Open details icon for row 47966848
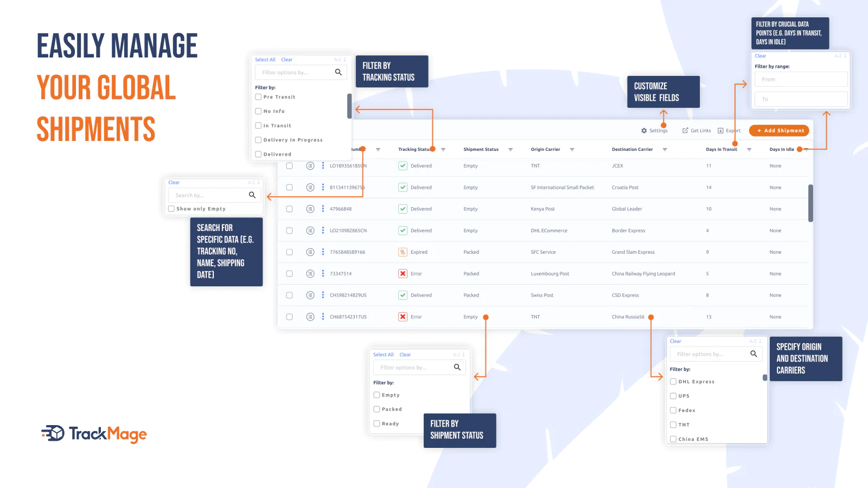The width and height of the screenshot is (868, 488). coord(310,209)
